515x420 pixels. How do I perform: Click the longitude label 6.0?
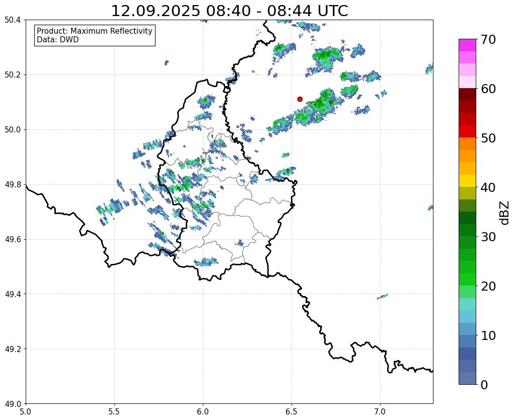[x=203, y=411]
